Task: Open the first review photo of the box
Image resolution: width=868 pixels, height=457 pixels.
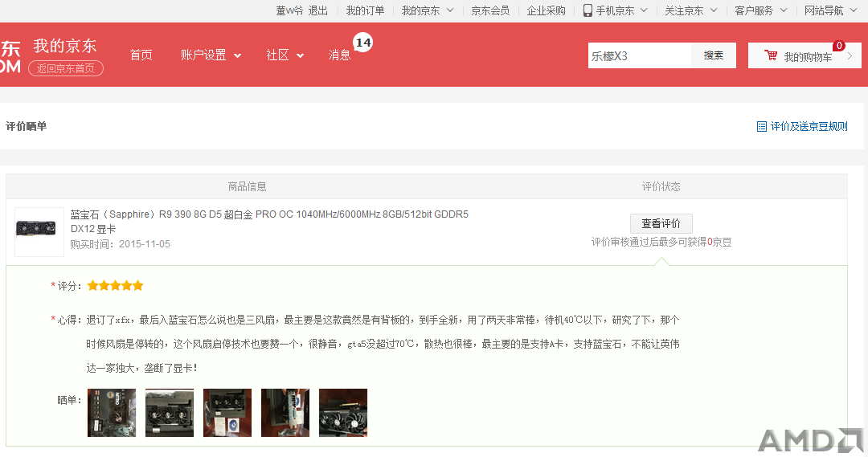Action: point(111,413)
